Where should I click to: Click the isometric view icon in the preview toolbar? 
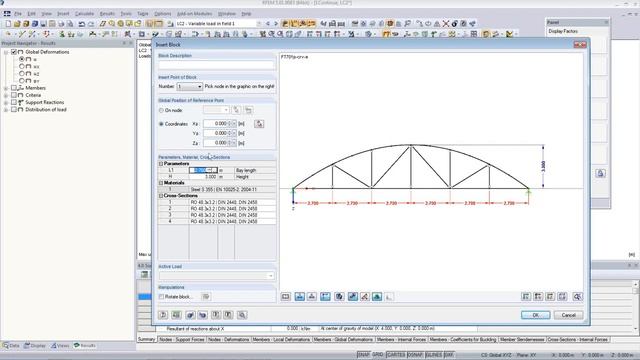coord(562,297)
